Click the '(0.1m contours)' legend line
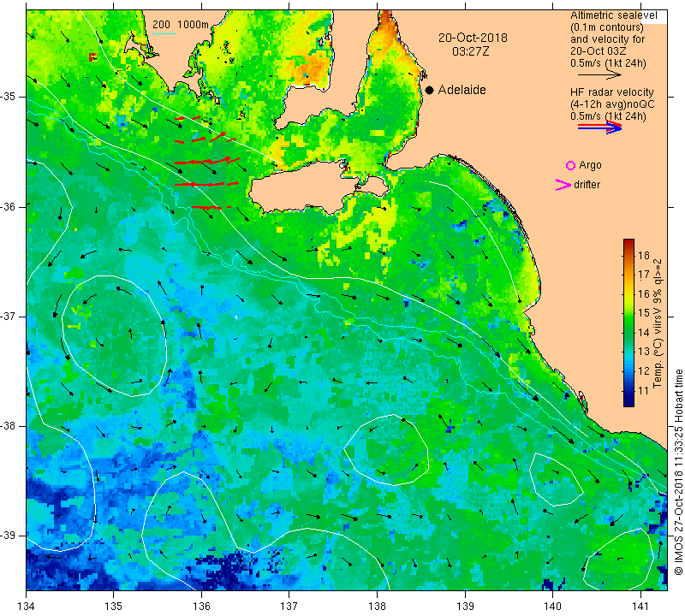 coord(606,27)
